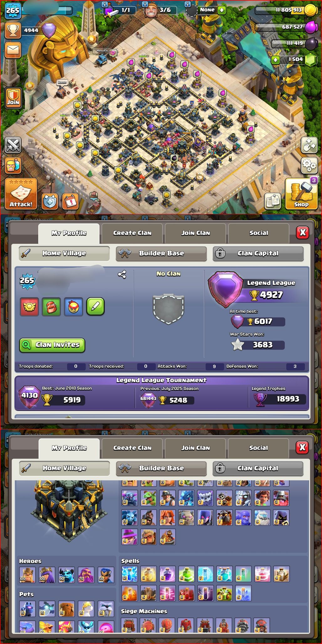The width and height of the screenshot is (322, 644).
Task: Tap the green pencil edit profile icon
Action: (x=96, y=307)
